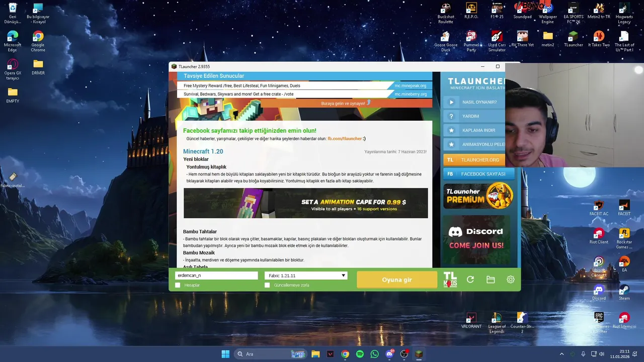Open Pummel Party desktop shortcut

click(x=471, y=41)
